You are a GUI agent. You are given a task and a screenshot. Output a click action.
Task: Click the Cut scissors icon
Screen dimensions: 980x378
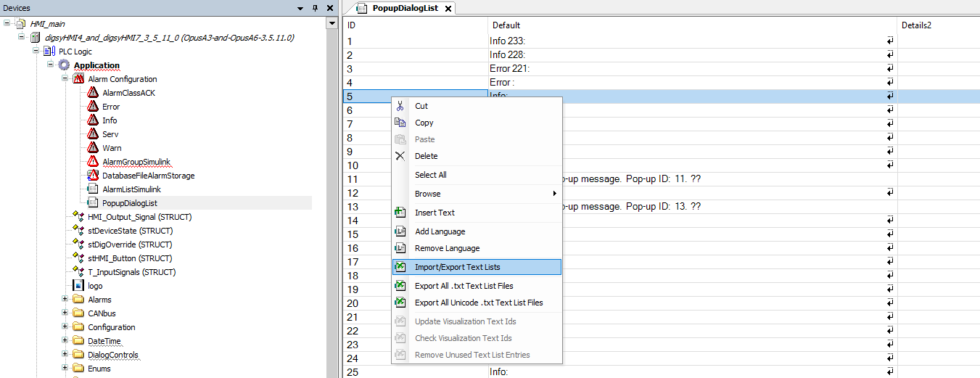[400, 106]
